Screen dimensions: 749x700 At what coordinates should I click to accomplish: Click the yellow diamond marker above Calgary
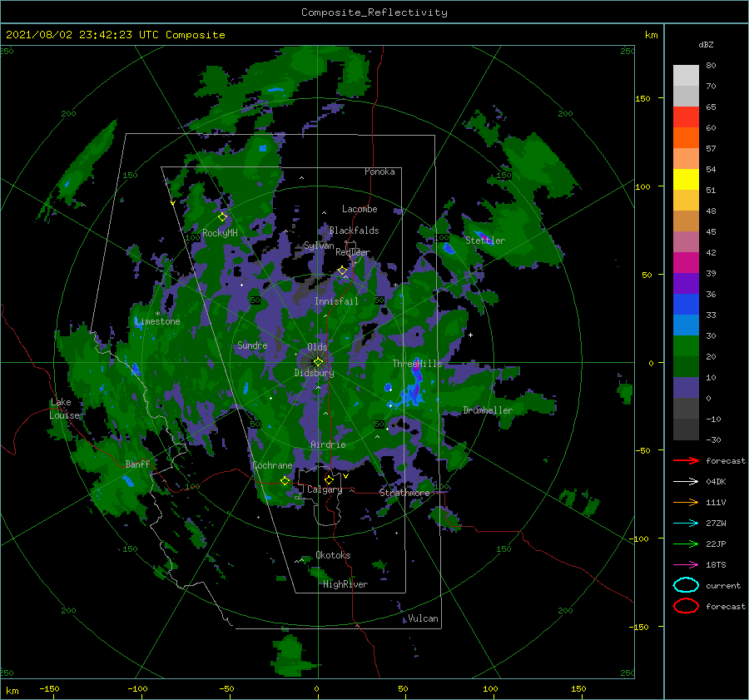tap(329, 479)
